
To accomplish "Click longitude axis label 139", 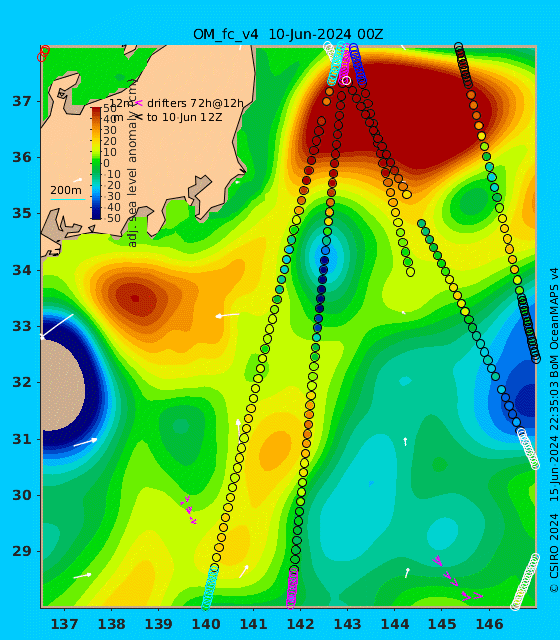I will [x=158, y=624].
